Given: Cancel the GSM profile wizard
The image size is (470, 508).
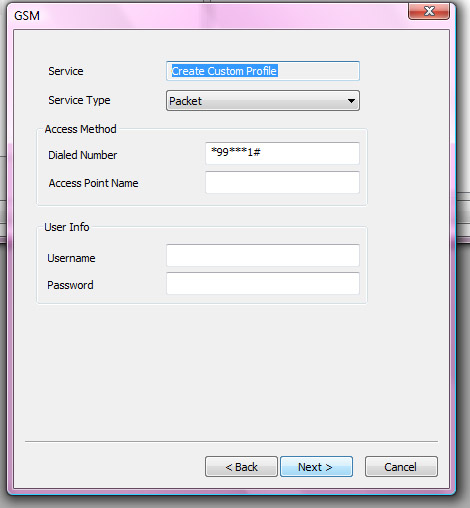Looking at the screenshot, I should pos(401,467).
